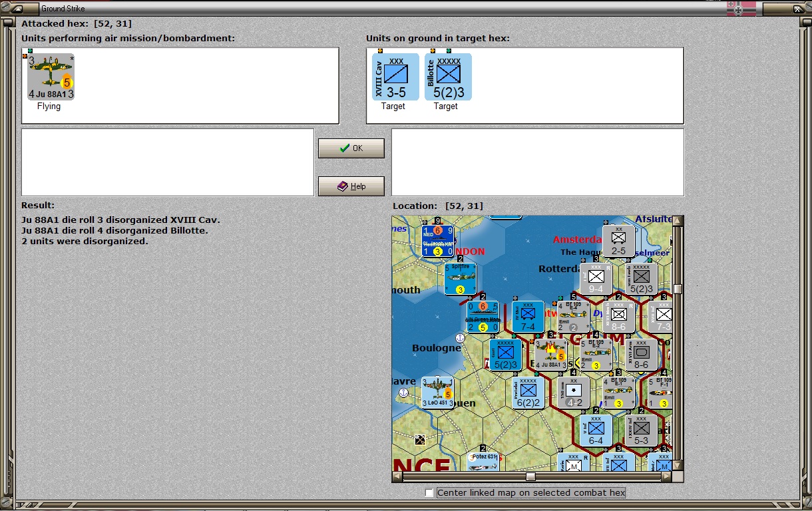Click the blue 6-4 V Inf counter
Viewport: 812px width, 511px height.
[x=596, y=430]
